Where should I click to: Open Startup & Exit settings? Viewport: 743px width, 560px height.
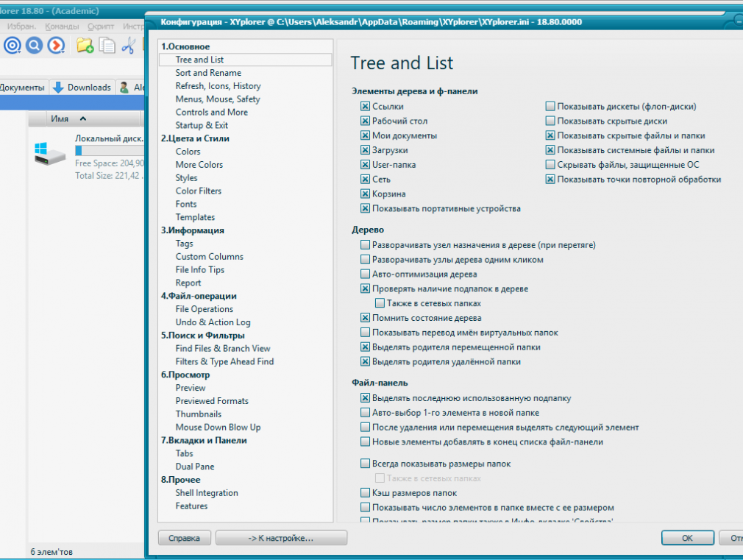(x=202, y=125)
